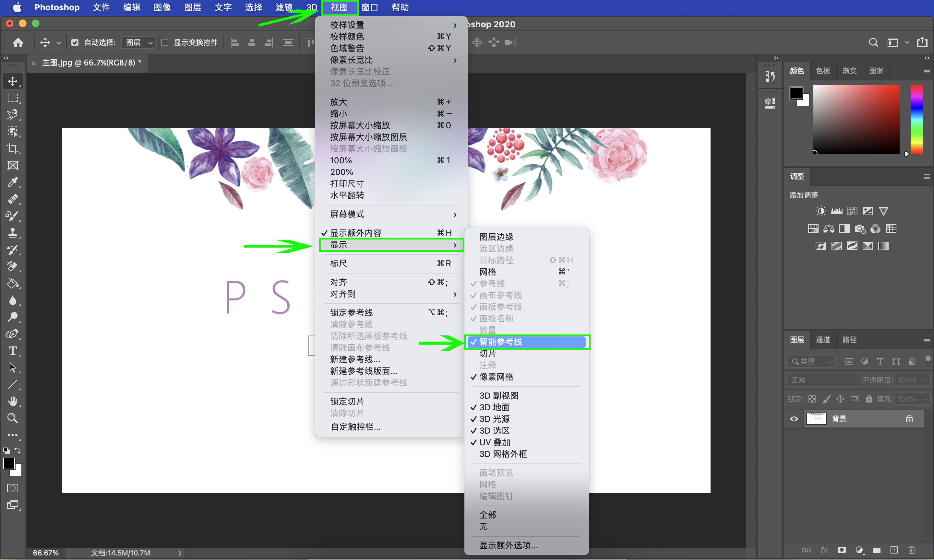Click 锁定参考线 menu entry
Viewport: 934px width, 560px height.
(391, 312)
